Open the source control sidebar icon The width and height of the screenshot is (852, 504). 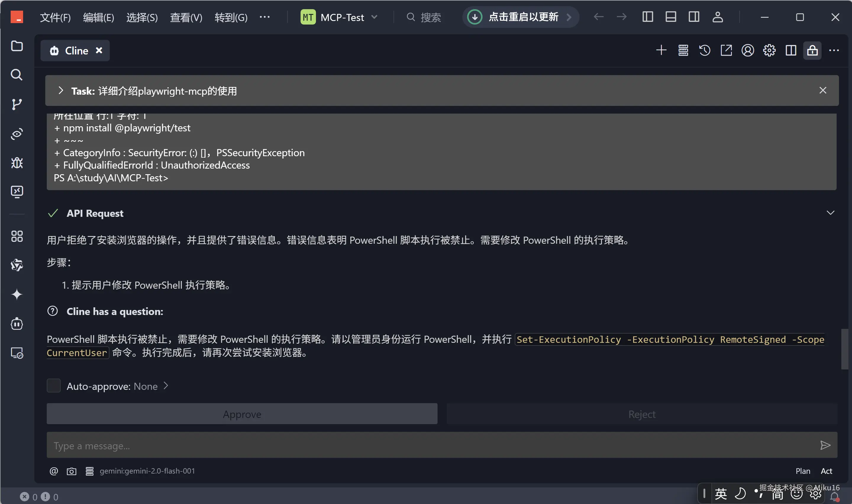coord(17,104)
